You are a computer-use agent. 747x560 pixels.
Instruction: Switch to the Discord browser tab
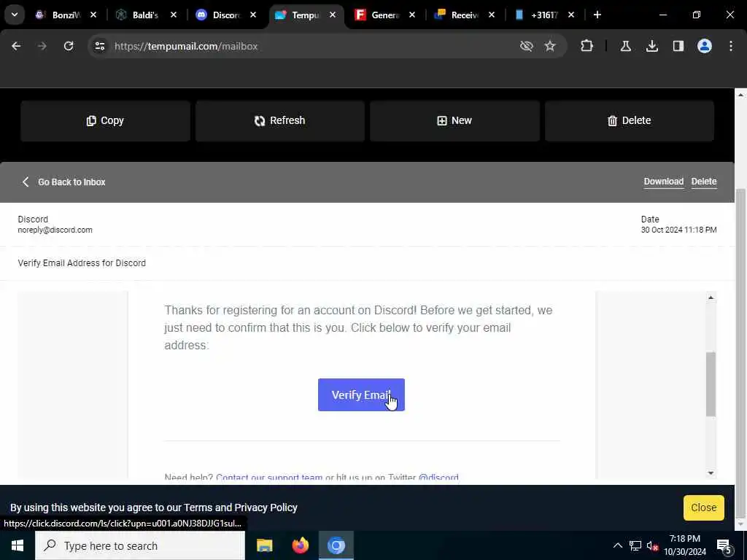tap(217, 15)
